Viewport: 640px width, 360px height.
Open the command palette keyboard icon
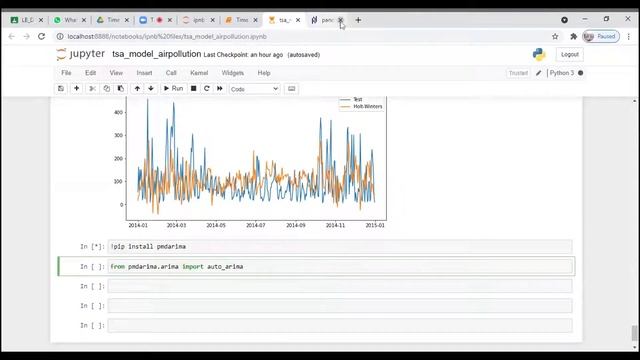coord(291,89)
